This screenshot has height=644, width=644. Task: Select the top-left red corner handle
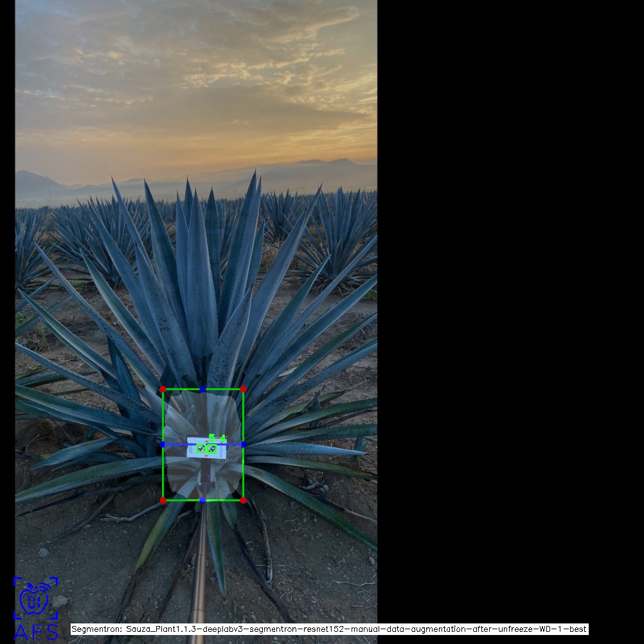pos(163,389)
